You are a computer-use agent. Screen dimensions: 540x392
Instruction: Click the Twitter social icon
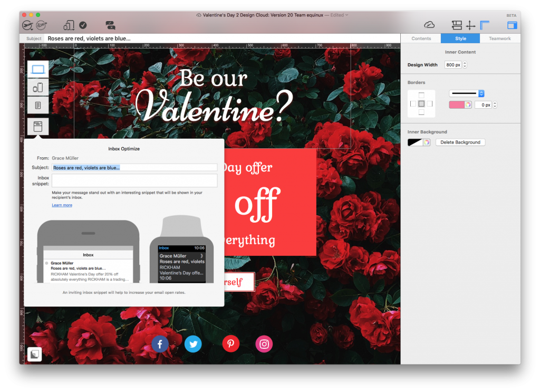[x=193, y=344]
